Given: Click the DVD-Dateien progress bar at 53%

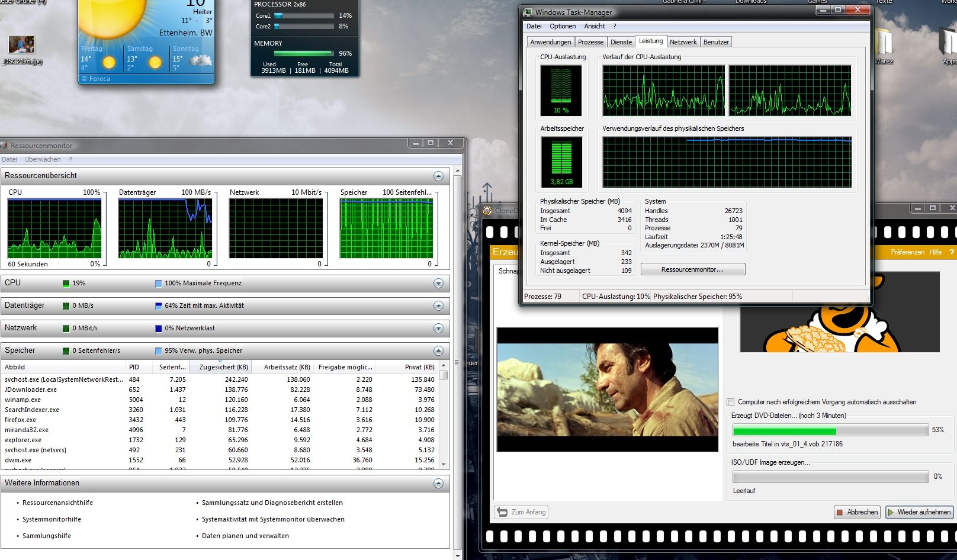Looking at the screenshot, I should [830, 431].
